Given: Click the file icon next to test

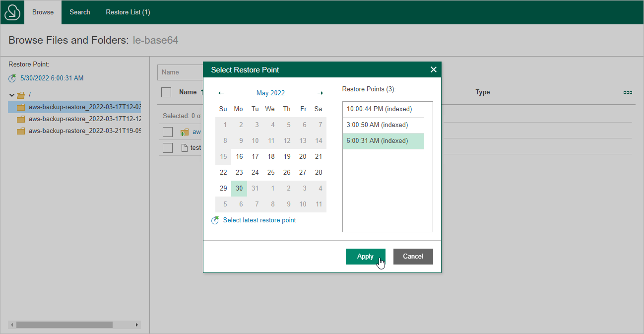Looking at the screenshot, I should tap(183, 147).
